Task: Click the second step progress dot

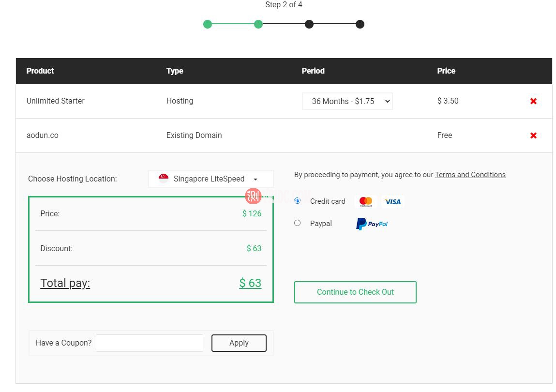Action: click(258, 24)
